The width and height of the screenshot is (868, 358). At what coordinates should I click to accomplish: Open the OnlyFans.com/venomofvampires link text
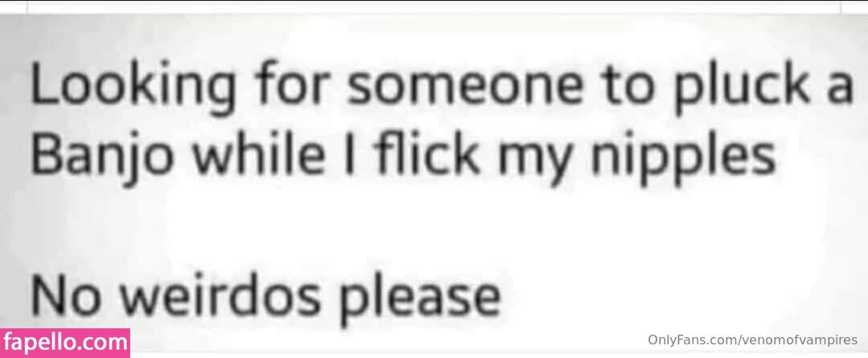tap(752, 340)
